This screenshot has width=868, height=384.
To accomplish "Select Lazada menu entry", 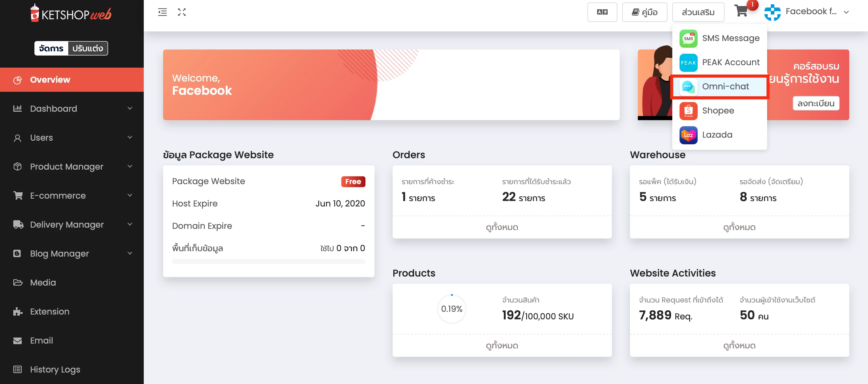I will point(719,135).
